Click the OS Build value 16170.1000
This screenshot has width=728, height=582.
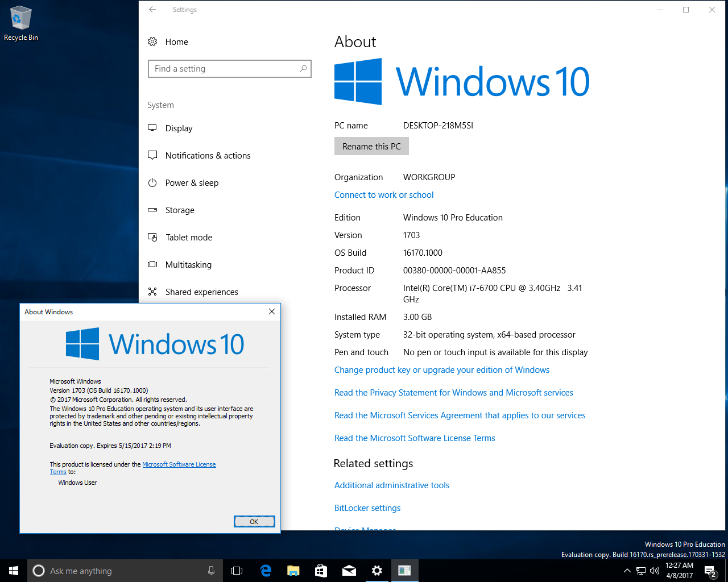point(423,253)
